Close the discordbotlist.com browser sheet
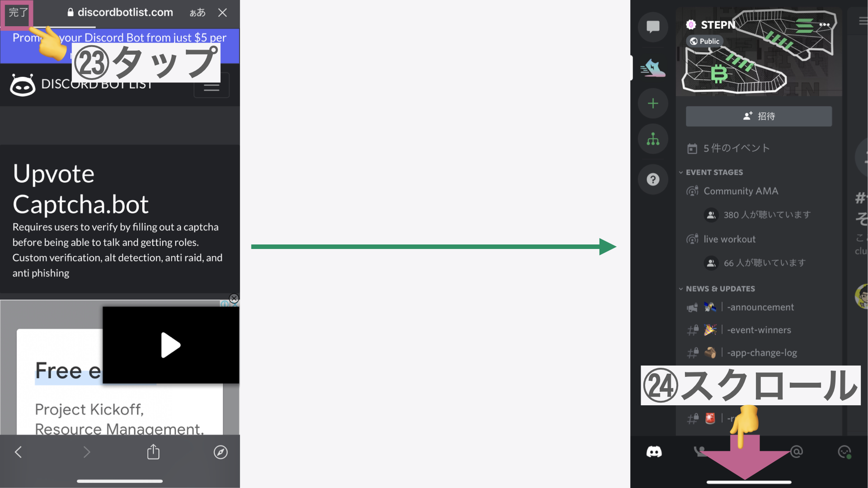 (x=222, y=13)
